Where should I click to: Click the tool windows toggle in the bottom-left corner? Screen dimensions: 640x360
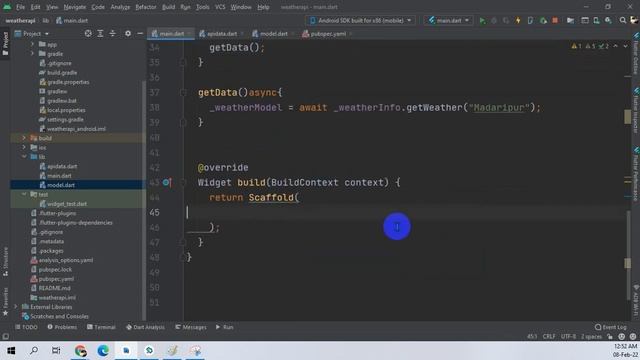pyautogui.click(x=5, y=337)
